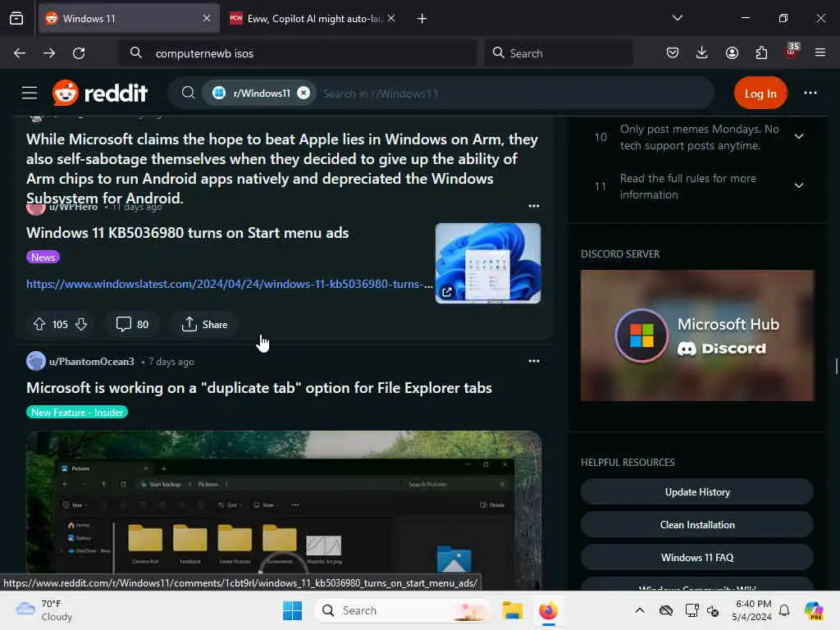Reload the current page
The image size is (840, 630).
pos(79,53)
